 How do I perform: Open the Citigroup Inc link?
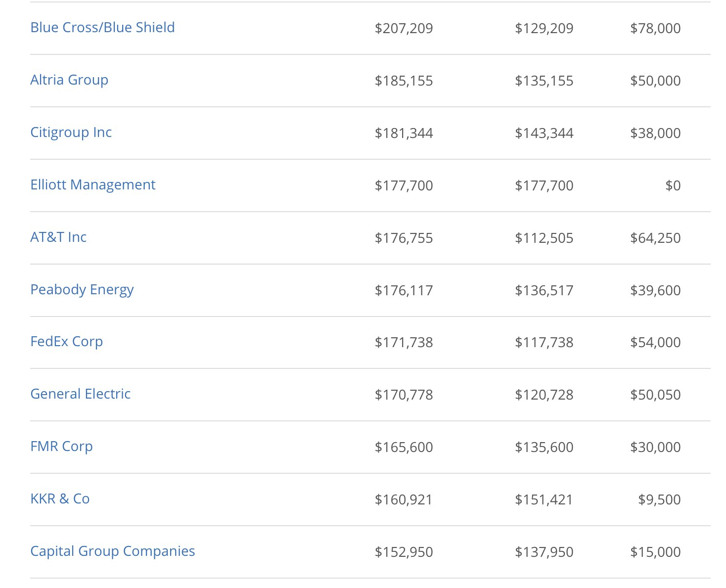71,133
